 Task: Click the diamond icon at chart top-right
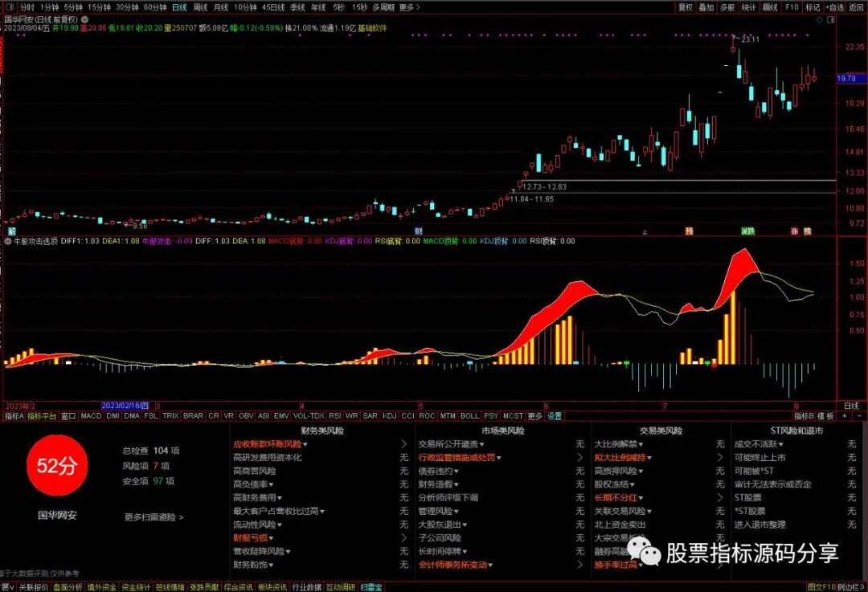click(x=820, y=19)
